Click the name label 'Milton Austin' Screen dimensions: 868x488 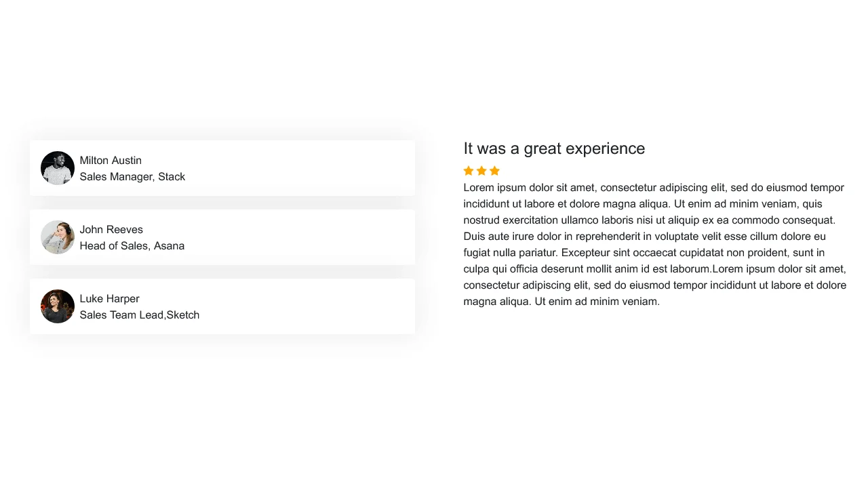(x=111, y=161)
